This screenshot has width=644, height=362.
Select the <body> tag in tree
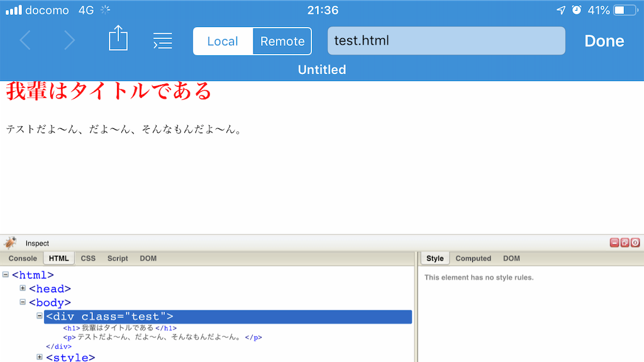coord(50,303)
